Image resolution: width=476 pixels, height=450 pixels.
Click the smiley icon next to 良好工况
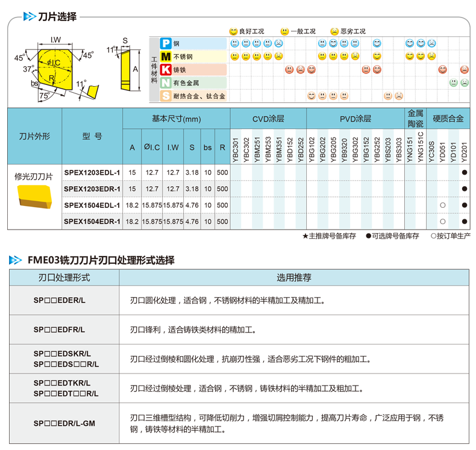tap(233, 31)
